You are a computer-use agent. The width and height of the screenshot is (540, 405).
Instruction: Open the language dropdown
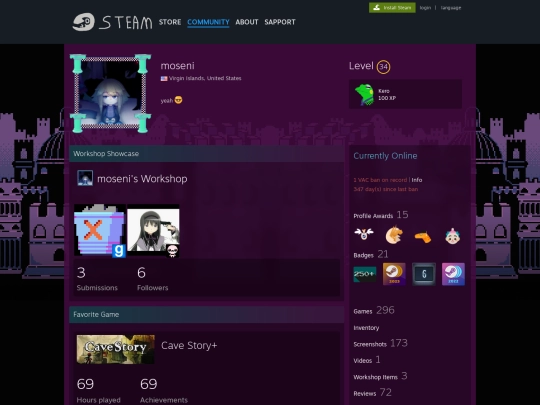point(451,8)
